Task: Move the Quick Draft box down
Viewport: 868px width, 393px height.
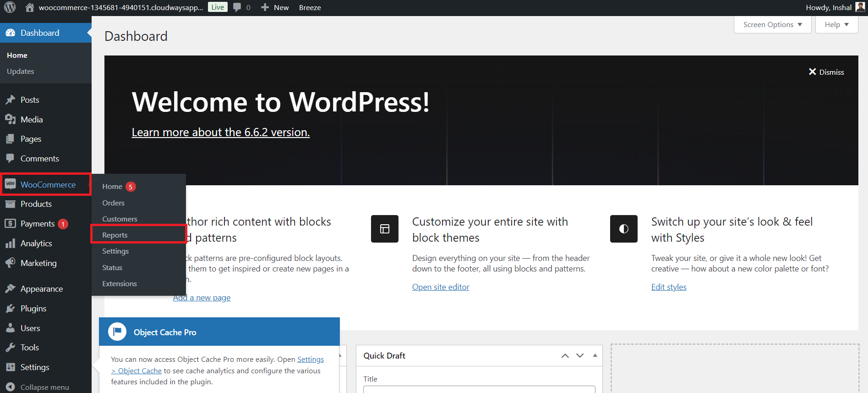Action: (x=580, y=356)
